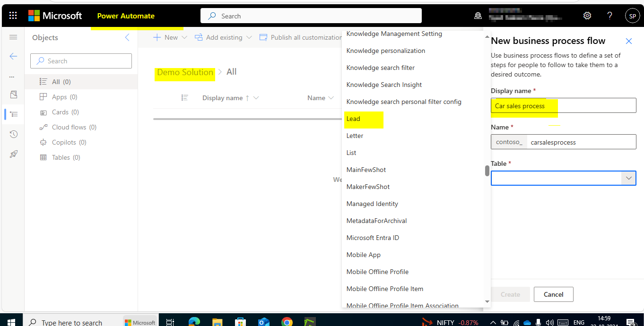Select All (0) in Objects tree

[x=81, y=82]
